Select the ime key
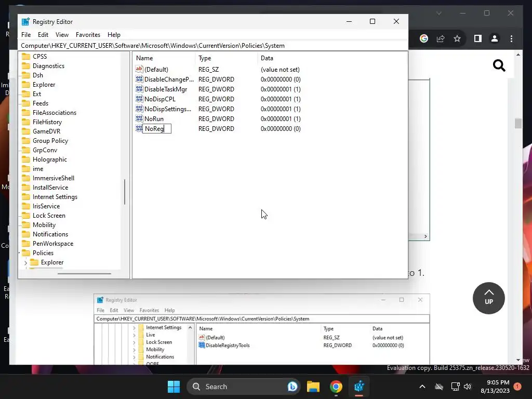This screenshot has width=532, height=399. [37, 169]
